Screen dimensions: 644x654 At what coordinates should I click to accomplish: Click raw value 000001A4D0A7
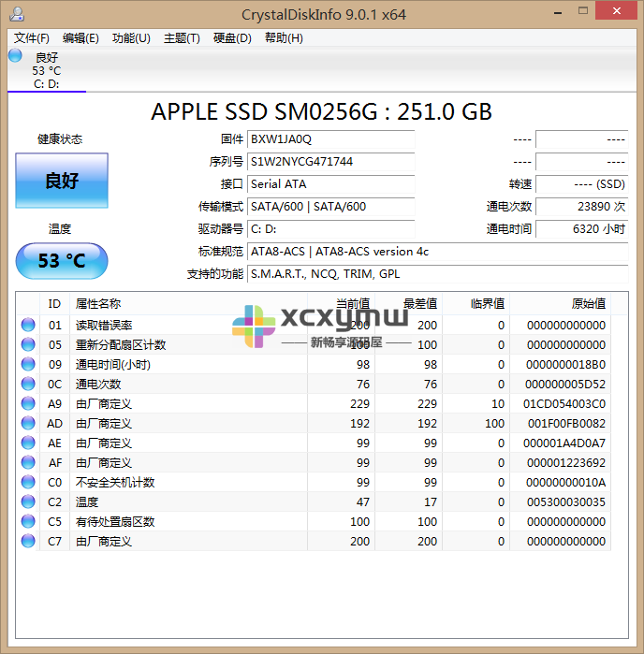point(564,443)
